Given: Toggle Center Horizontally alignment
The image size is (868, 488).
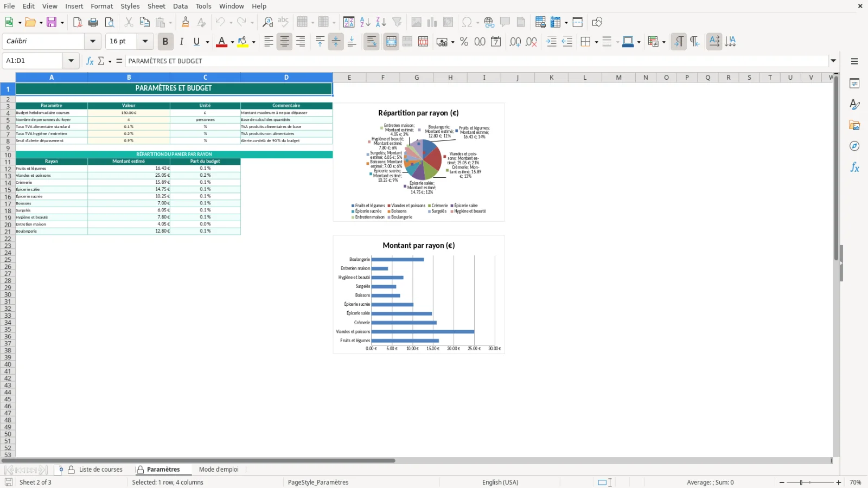Looking at the screenshot, I should [x=284, y=42].
